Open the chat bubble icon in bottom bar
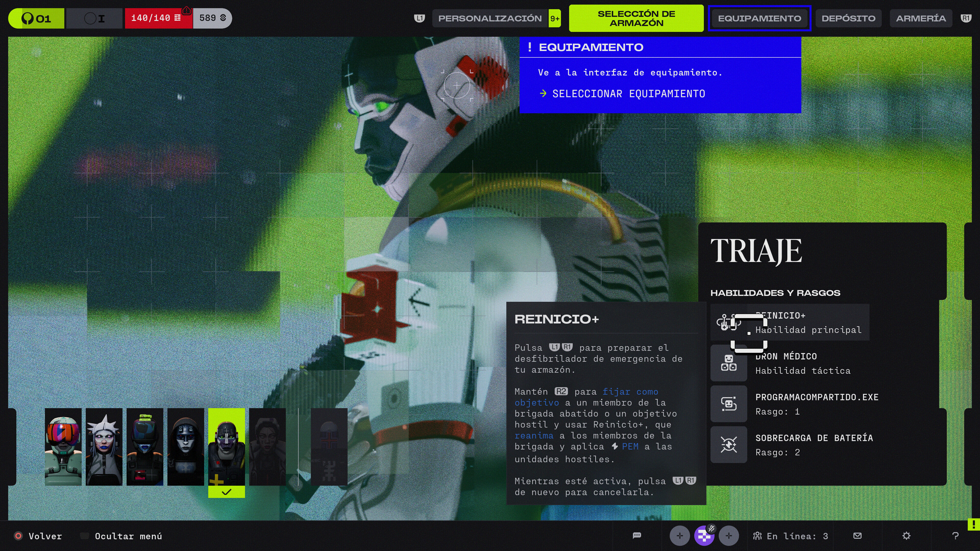 click(x=636, y=536)
